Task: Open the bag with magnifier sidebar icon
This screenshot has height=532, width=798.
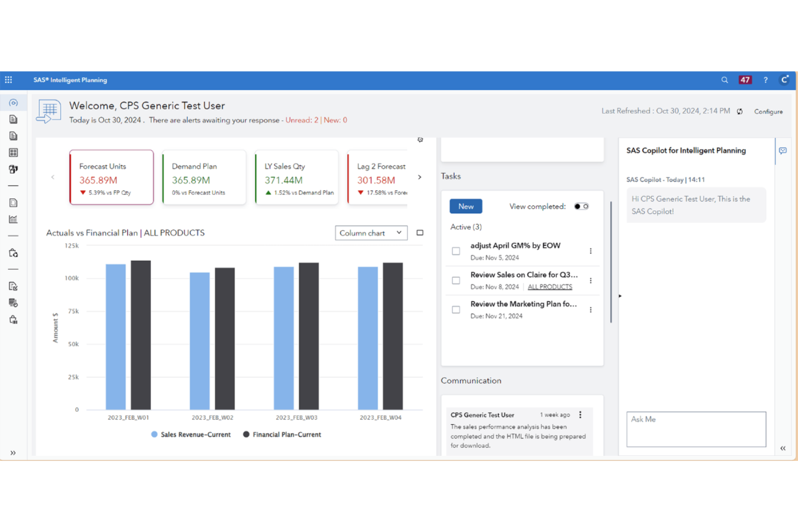Action: click(x=13, y=253)
